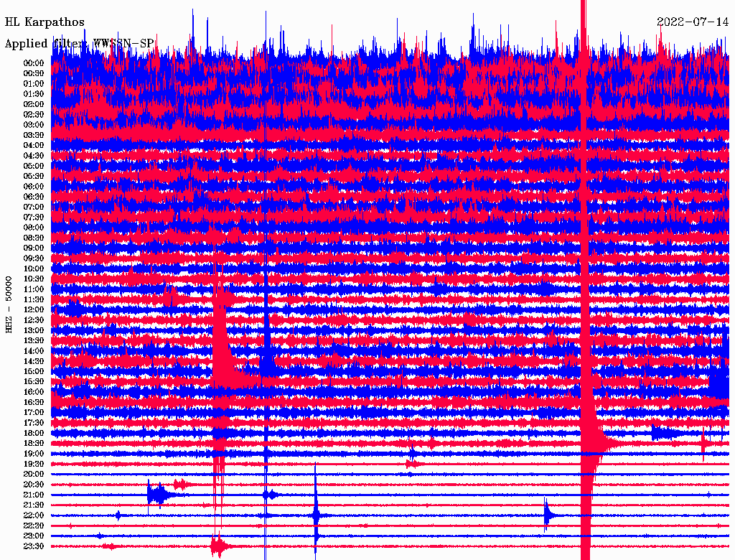Pick the 20:30 time row label
The width and height of the screenshot is (735, 560).
34,485
